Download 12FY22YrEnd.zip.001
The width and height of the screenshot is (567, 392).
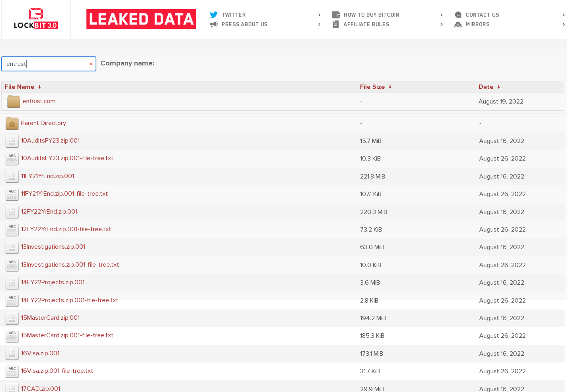49,212
